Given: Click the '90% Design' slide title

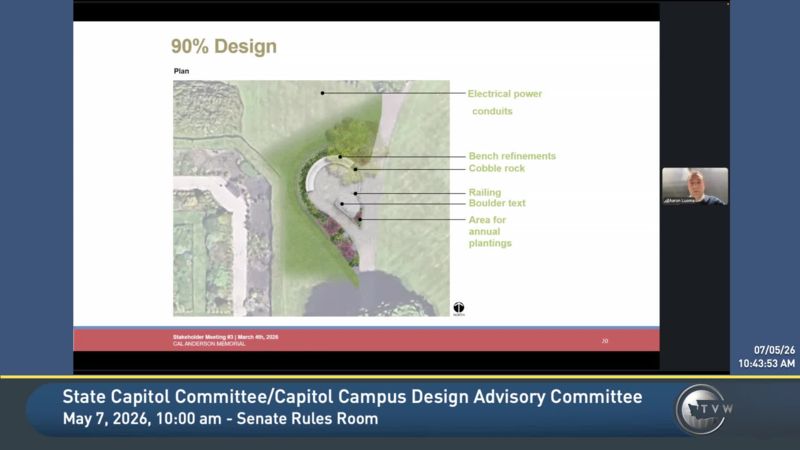Looking at the screenshot, I should pos(223,46).
